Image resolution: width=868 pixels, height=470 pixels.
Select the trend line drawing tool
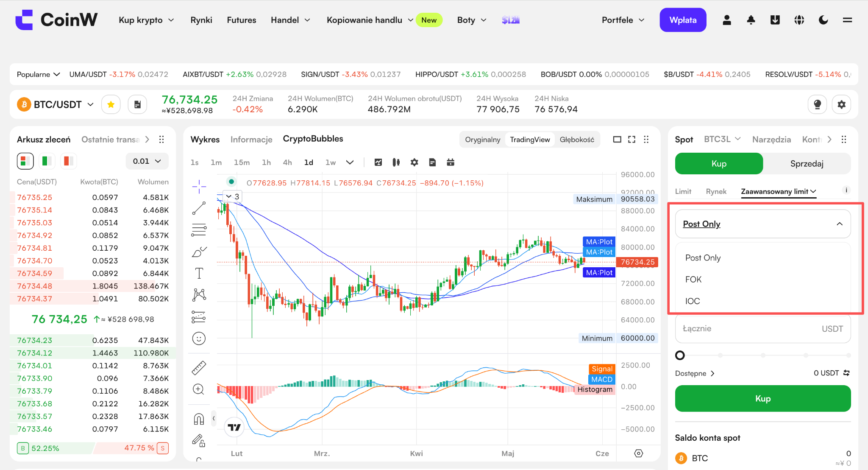coord(199,208)
